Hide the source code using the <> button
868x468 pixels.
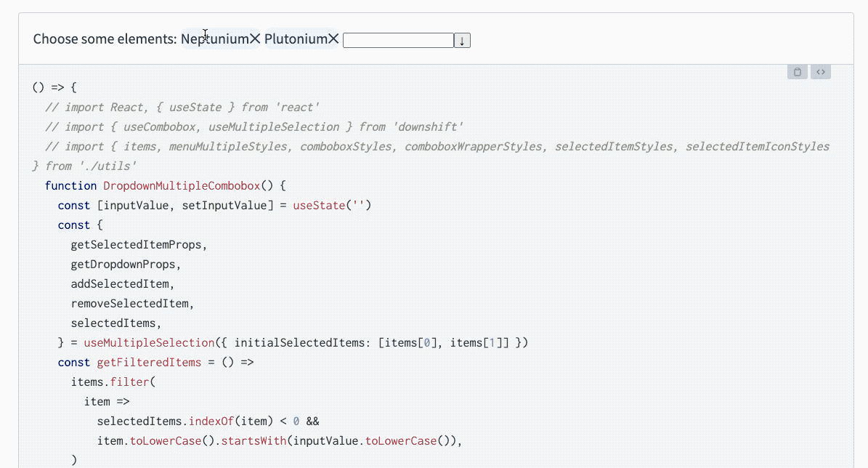821,71
